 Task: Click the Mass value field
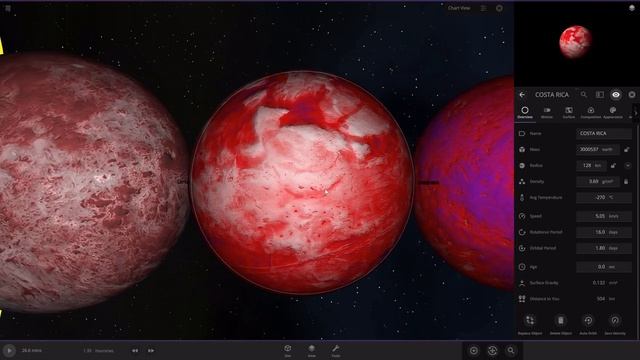(x=598, y=149)
